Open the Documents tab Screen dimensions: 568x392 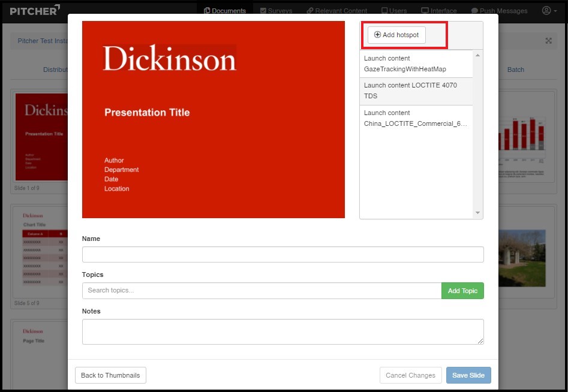point(225,11)
